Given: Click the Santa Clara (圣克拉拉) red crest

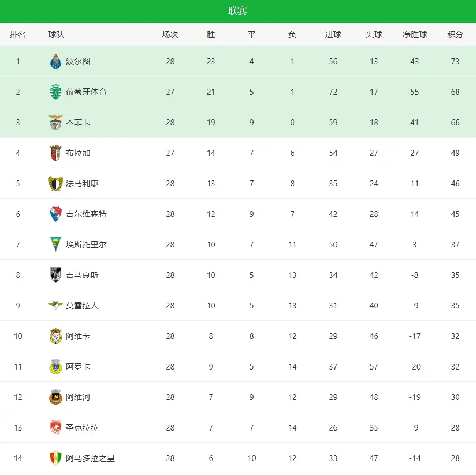Looking at the screenshot, I should coord(56,428).
